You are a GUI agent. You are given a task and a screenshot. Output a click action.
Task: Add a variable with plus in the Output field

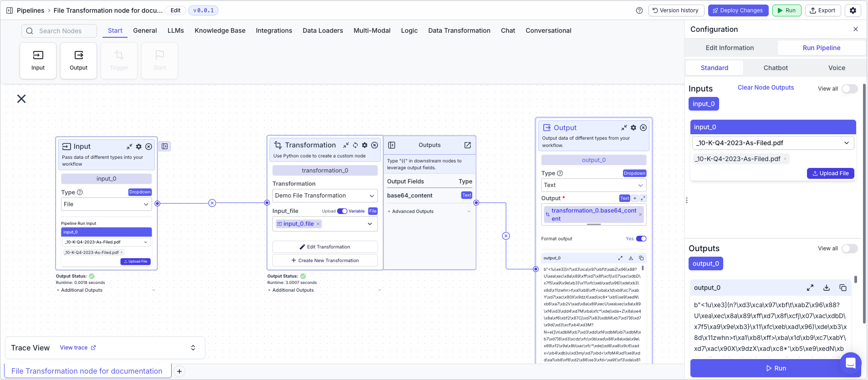click(x=635, y=198)
